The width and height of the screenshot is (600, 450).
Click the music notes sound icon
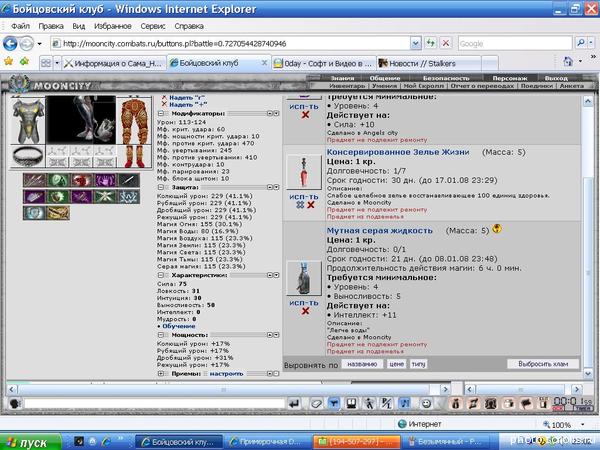405,403
